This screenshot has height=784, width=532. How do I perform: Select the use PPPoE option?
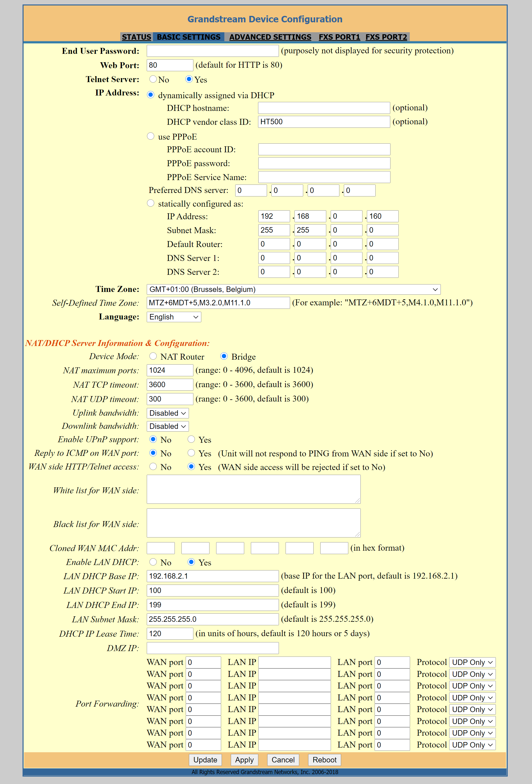(x=151, y=136)
